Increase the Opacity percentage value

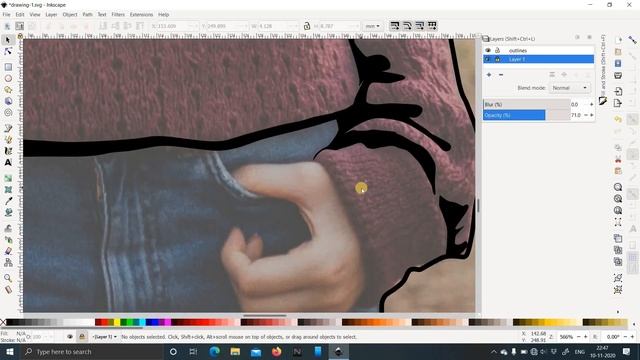tap(591, 115)
